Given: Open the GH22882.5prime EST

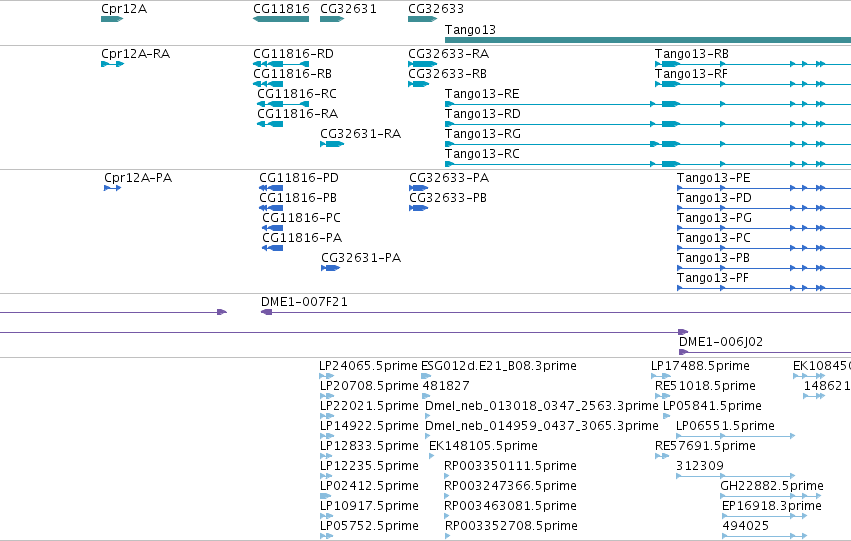Looking at the screenshot, I should (x=771, y=497).
